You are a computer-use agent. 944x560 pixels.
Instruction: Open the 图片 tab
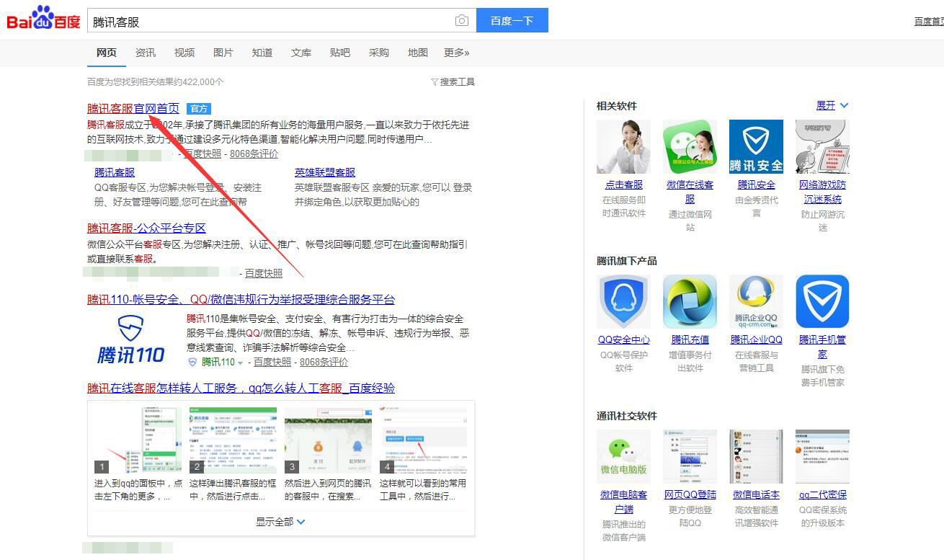tap(223, 53)
